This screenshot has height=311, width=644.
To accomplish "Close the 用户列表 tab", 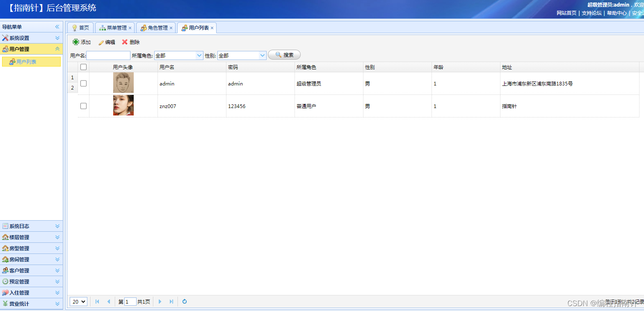I will pos(212,28).
